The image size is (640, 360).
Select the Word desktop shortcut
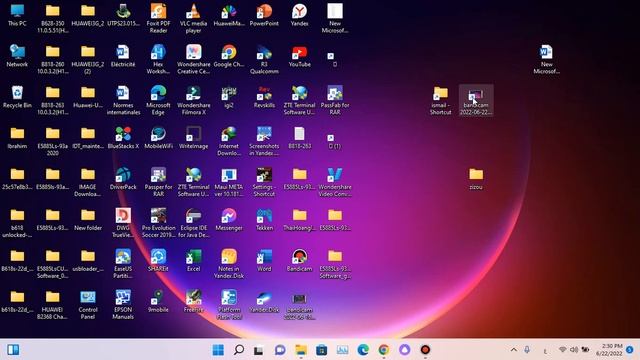[x=264, y=260]
